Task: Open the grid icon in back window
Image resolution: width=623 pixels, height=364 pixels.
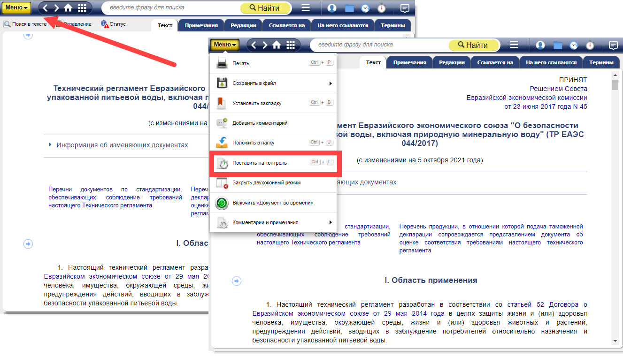Action: coord(82,8)
